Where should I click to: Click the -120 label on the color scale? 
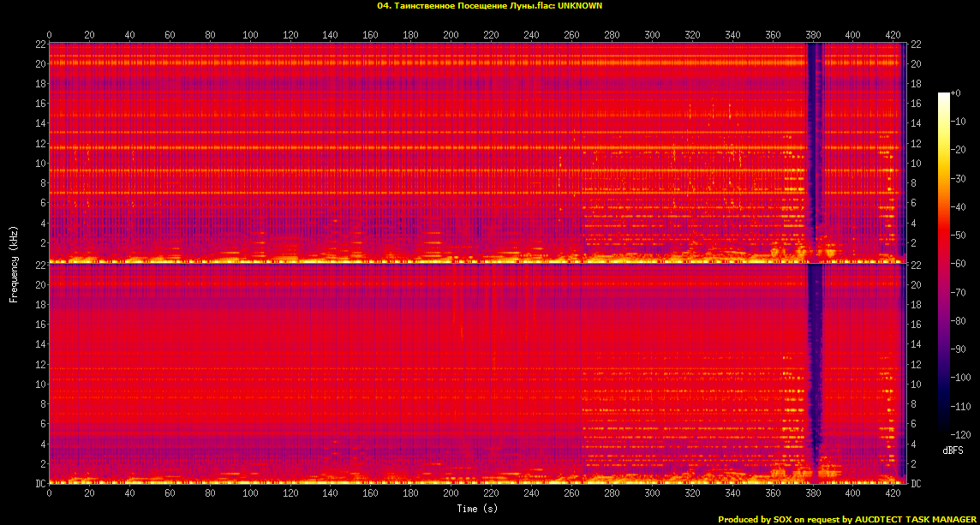click(959, 434)
